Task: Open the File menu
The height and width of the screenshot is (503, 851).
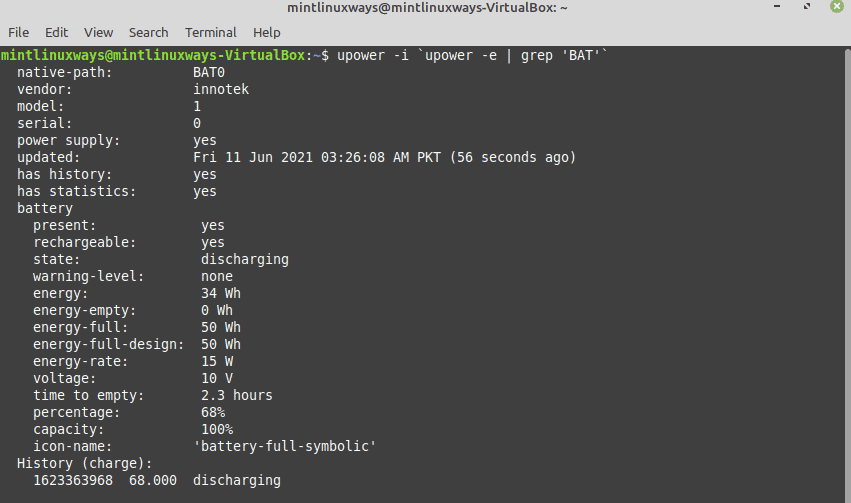Action: [x=18, y=33]
